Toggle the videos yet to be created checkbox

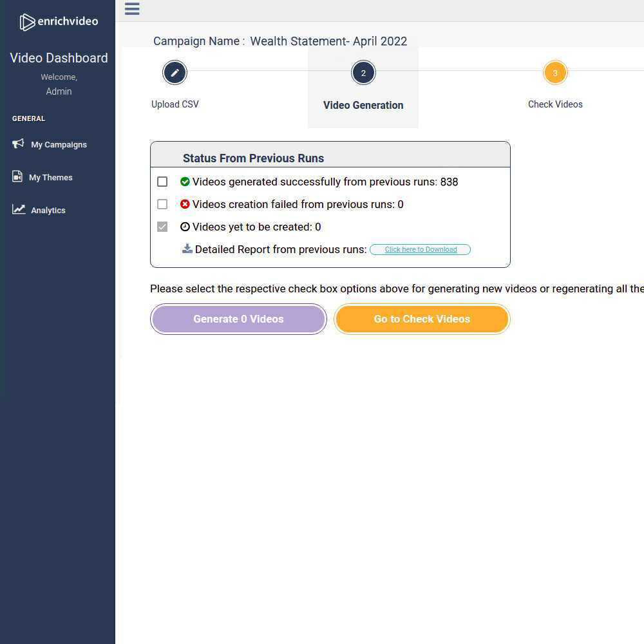(162, 227)
